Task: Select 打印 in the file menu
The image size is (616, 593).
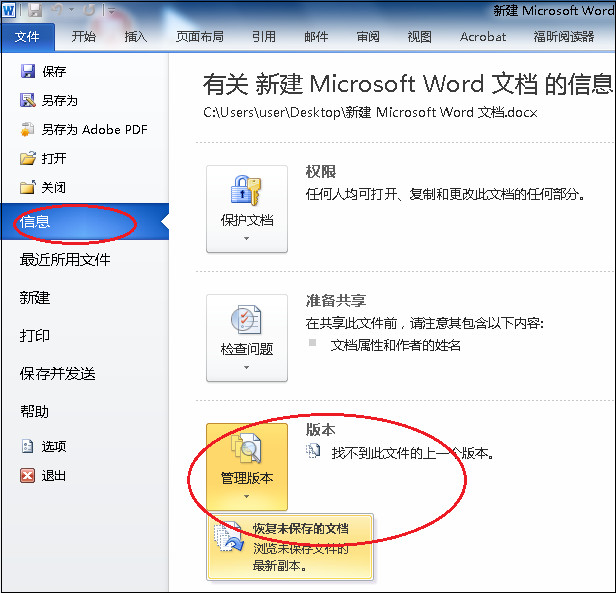Action: [35, 336]
